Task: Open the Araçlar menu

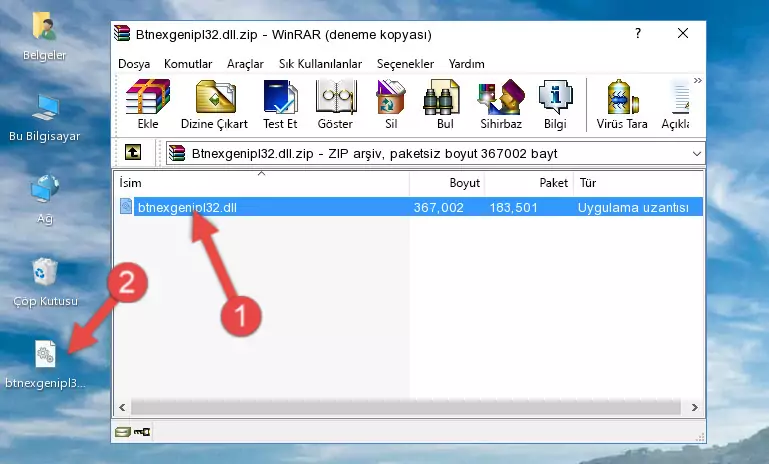Action: 245,64
